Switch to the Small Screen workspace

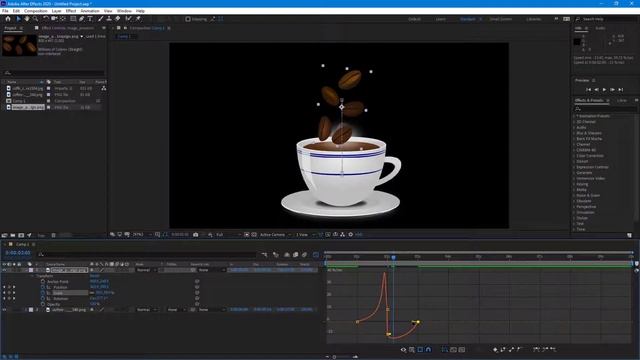(x=500, y=19)
